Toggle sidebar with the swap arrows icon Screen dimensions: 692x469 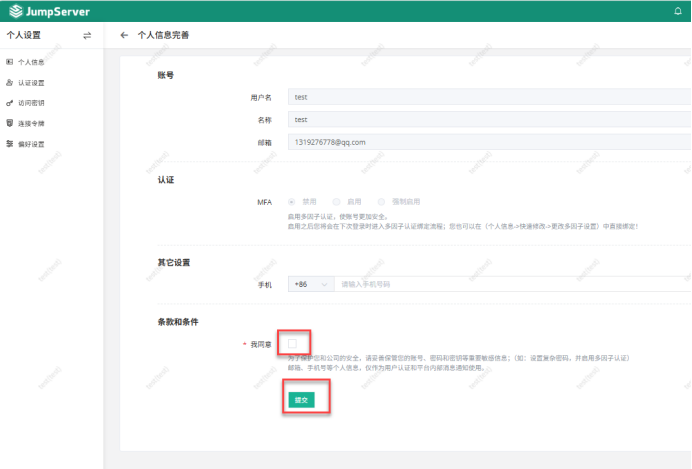tap(86, 35)
